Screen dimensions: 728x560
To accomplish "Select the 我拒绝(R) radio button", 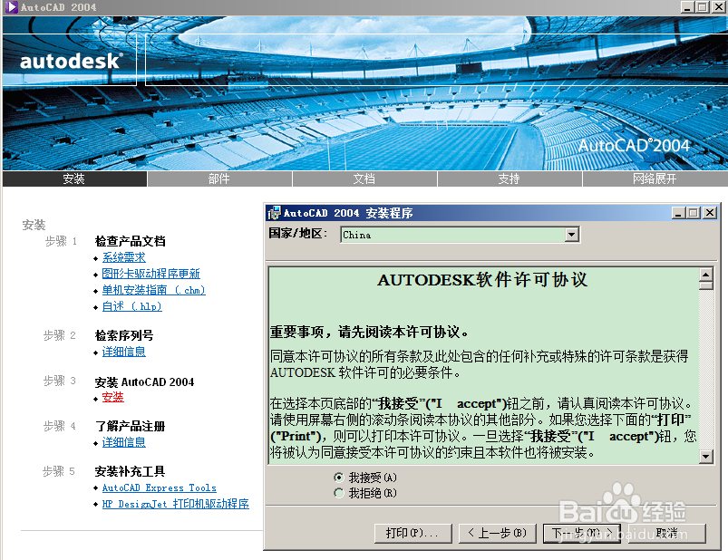I will coord(339,493).
